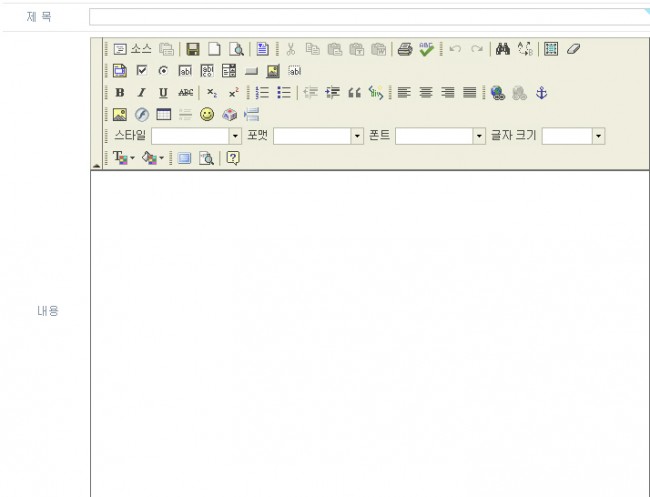This screenshot has width=650, height=497.
Task: Open the 폰트 font dropdown
Action: click(440, 136)
